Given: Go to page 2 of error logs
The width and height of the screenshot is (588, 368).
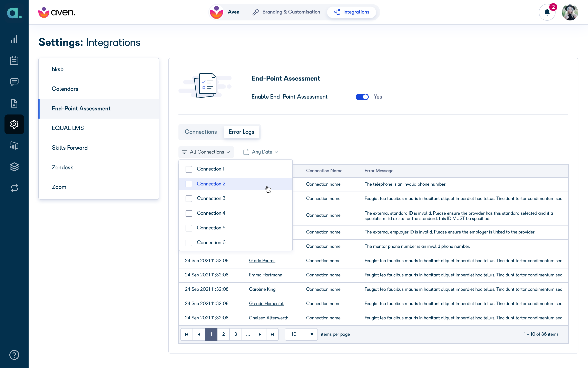Looking at the screenshot, I should tap(223, 334).
